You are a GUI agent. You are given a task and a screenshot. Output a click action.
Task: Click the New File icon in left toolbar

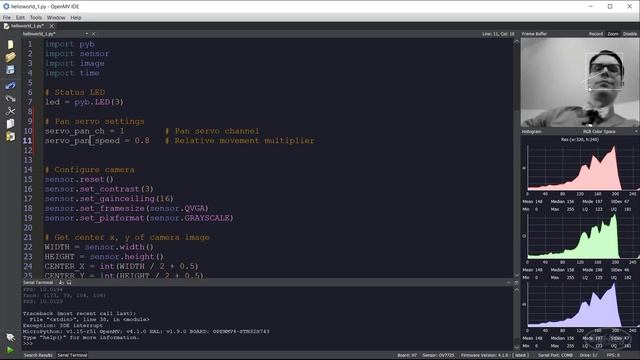point(10,44)
